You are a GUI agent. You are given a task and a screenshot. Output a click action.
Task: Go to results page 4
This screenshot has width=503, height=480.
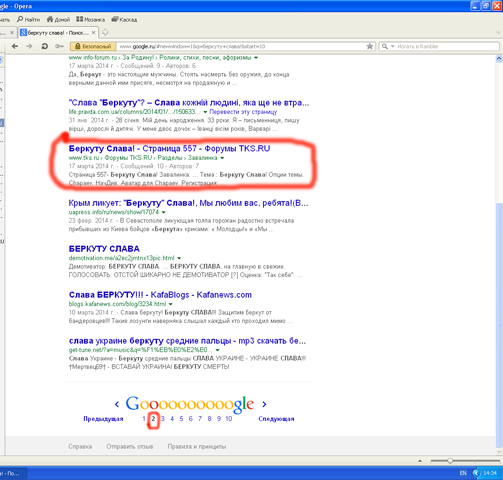point(172,419)
